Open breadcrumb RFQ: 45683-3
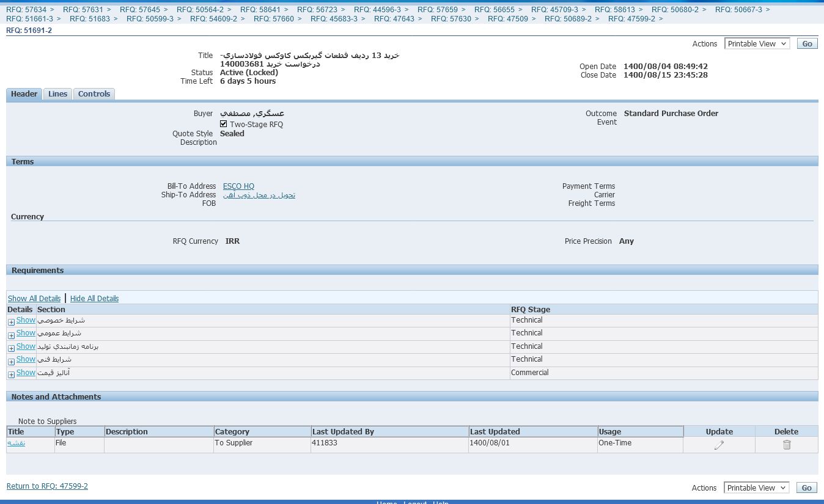 pos(334,19)
